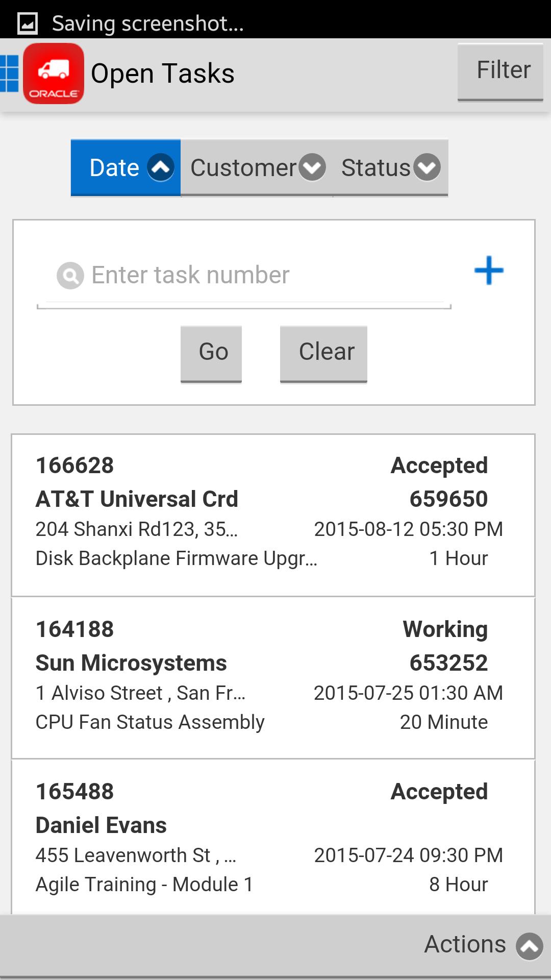Screen dimensions: 551x980
Task: Open task 165488 Daniel Evans
Action: (273, 837)
